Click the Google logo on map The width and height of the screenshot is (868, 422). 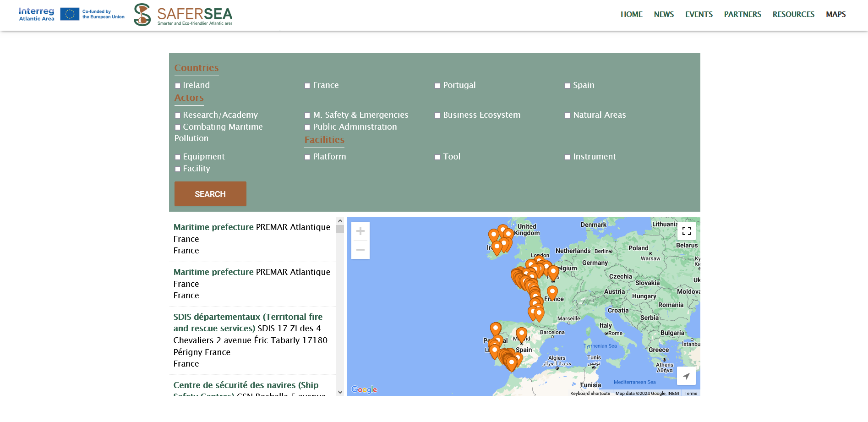click(x=364, y=389)
